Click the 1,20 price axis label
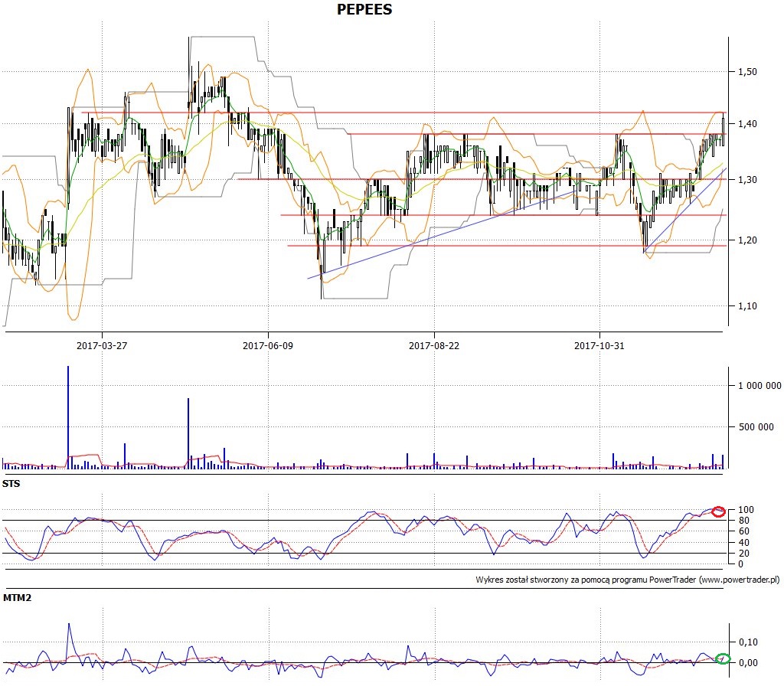This screenshot has height=686, width=784. point(748,240)
